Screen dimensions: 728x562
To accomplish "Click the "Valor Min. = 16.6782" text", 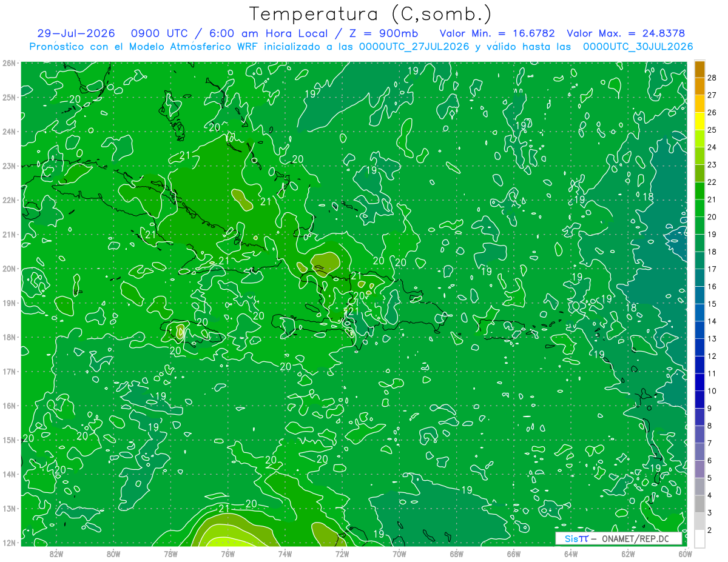I will [497, 33].
